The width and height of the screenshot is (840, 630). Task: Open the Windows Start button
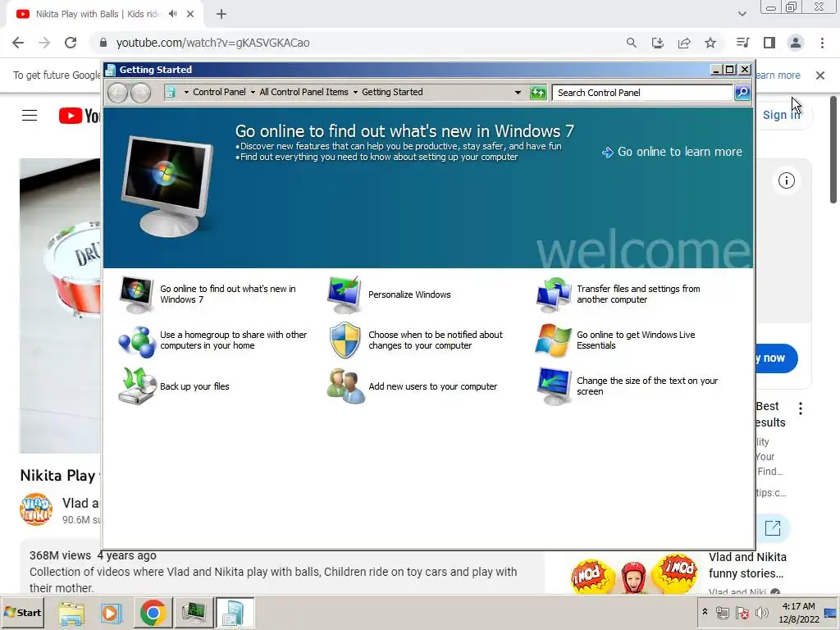pos(23,612)
